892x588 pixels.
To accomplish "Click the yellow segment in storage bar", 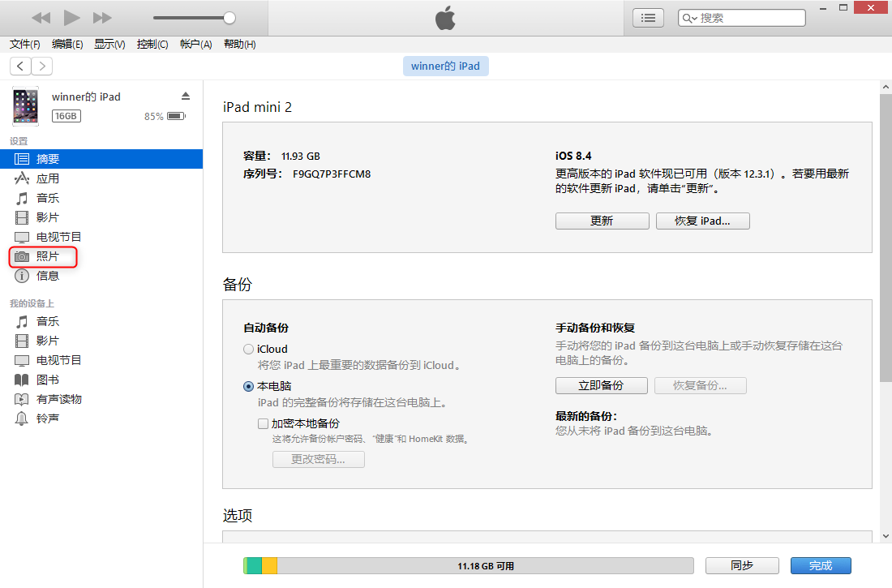I will tap(270, 565).
